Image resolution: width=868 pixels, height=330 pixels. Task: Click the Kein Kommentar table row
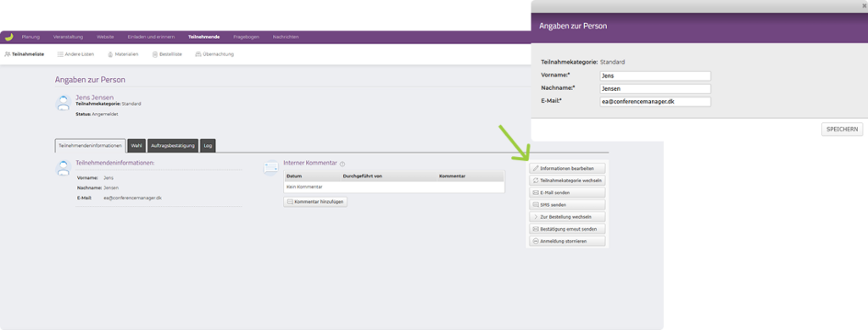(x=395, y=187)
